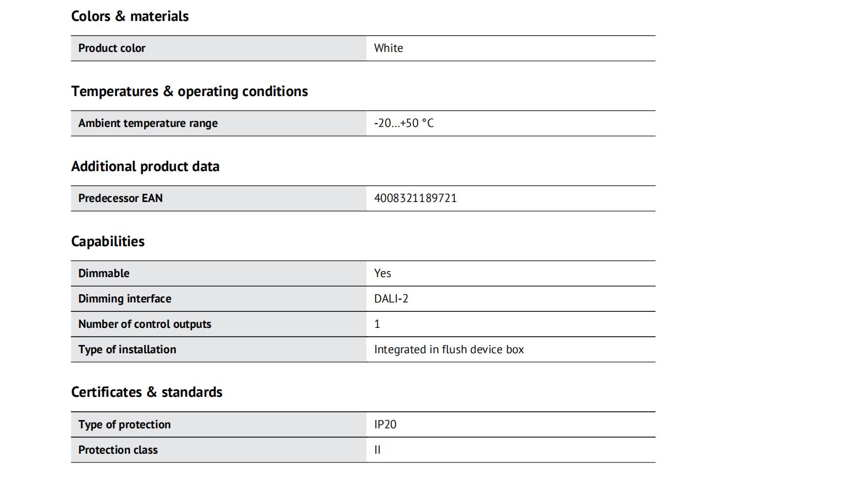Select the Dimmable row label
The image size is (868, 478).
click(x=104, y=274)
